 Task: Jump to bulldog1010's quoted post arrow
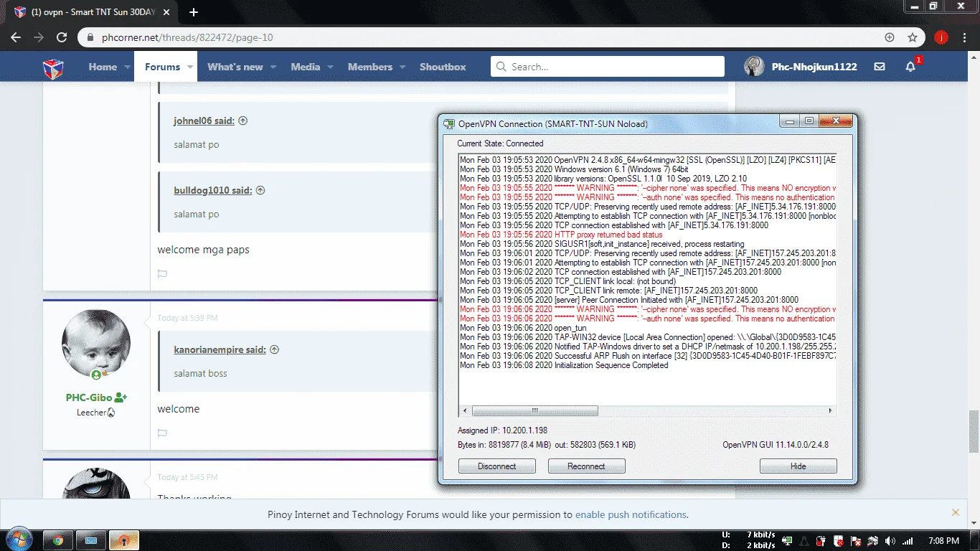[260, 191]
